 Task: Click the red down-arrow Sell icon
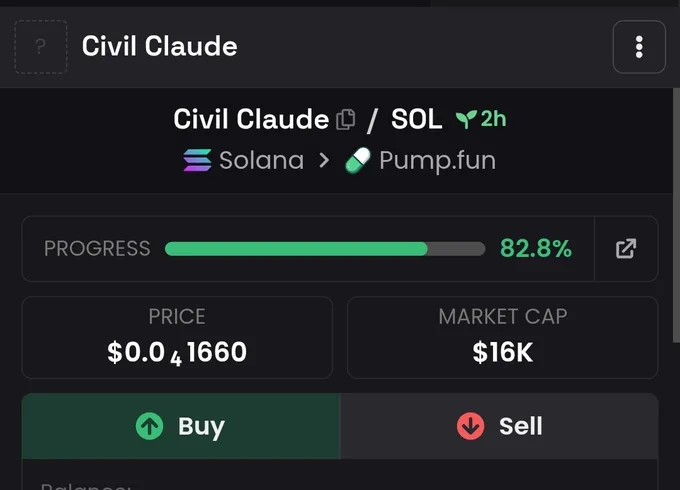(x=471, y=426)
